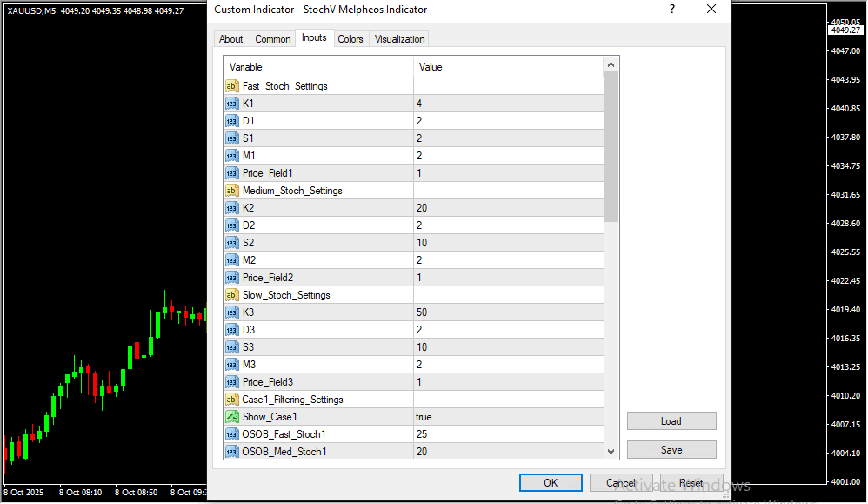Open the Visualization tab
Viewport: 868px width, 504px height.
pos(399,39)
